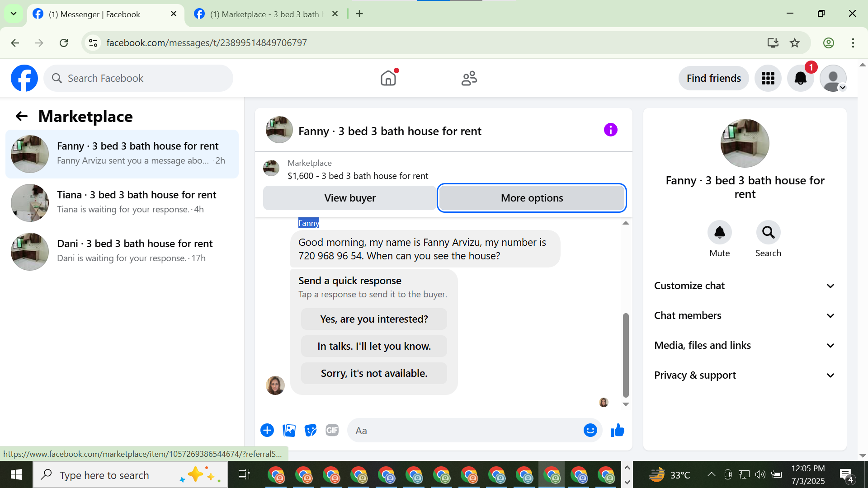Choose a sticker icon in composer
The height and width of the screenshot is (488, 868).
pos(311,430)
